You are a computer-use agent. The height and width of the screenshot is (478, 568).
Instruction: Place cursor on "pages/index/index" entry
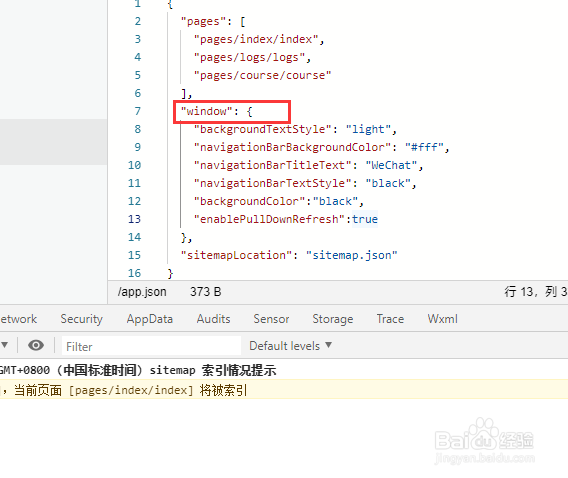click(256, 39)
